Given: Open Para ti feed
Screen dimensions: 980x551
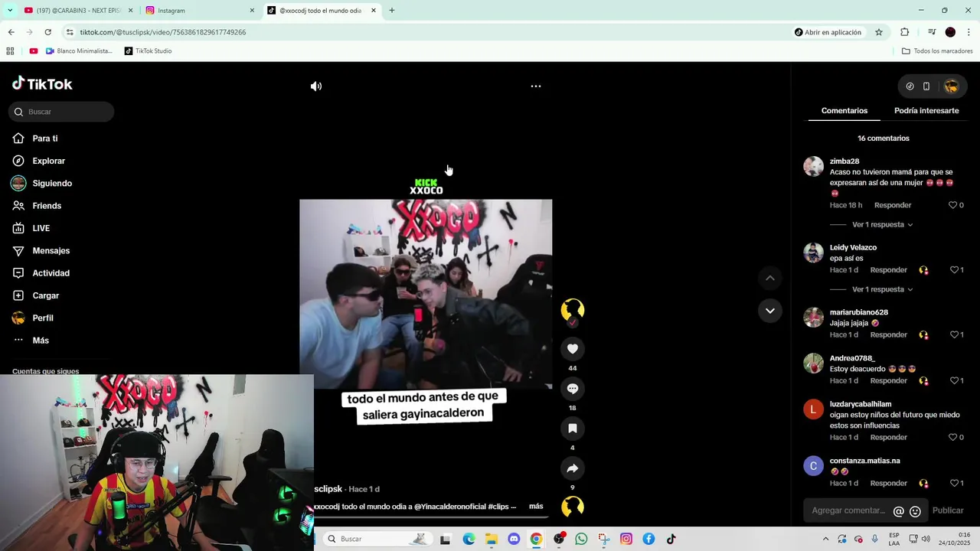Looking at the screenshot, I should click(x=45, y=139).
